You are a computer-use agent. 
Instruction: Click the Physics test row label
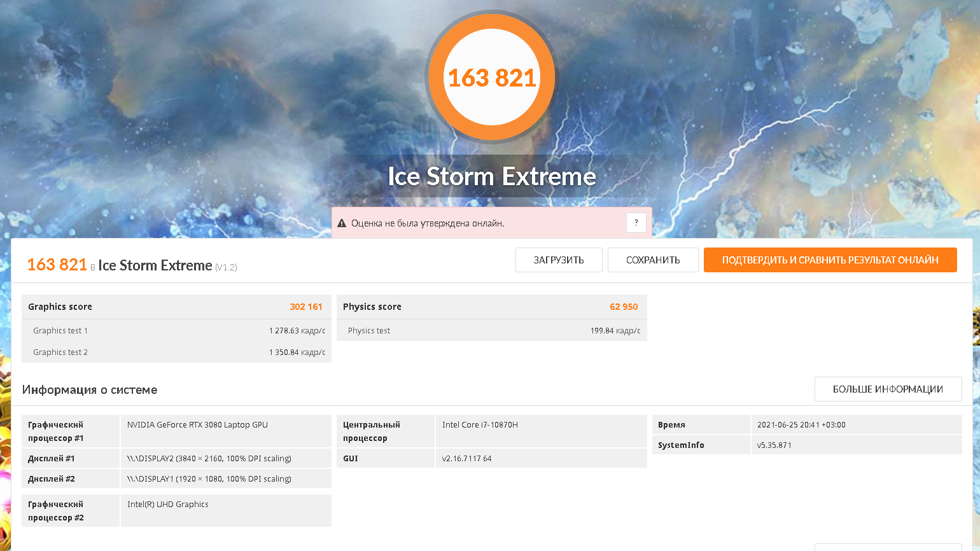(369, 331)
